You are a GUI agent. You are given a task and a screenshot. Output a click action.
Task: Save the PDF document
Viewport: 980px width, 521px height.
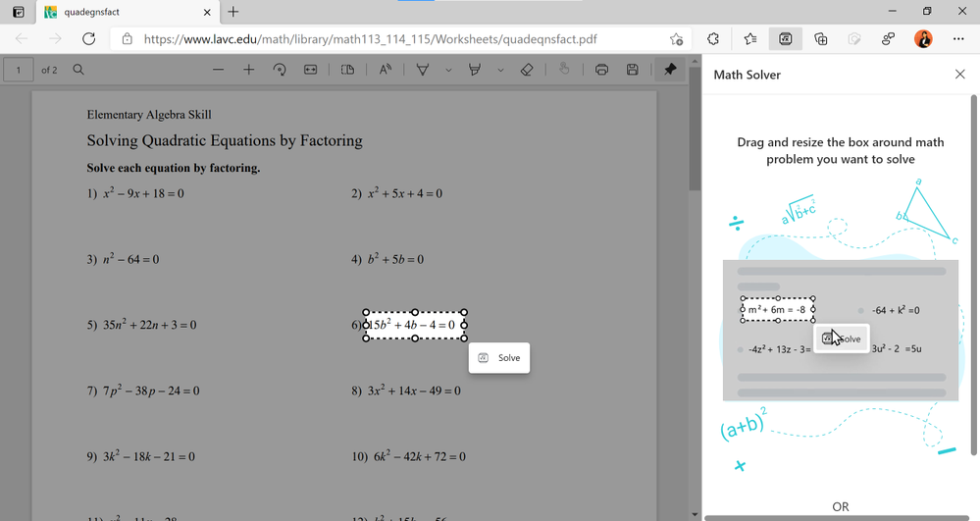click(633, 70)
